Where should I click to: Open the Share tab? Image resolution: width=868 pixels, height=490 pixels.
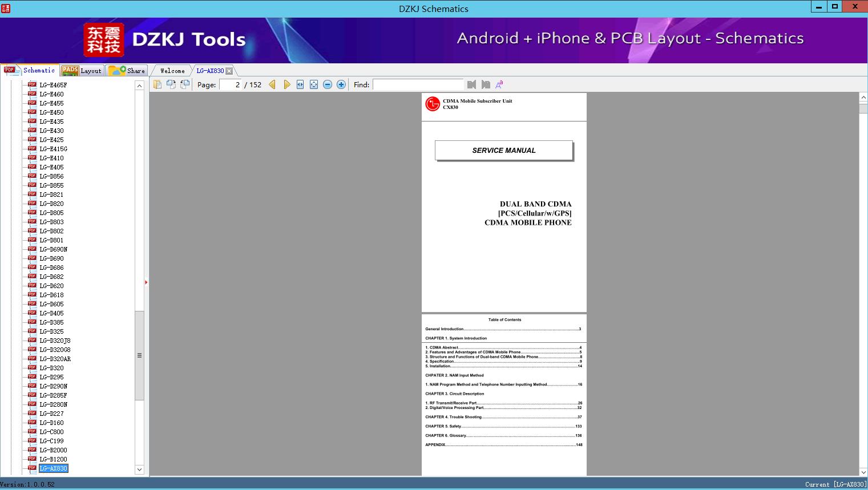(x=127, y=71)
